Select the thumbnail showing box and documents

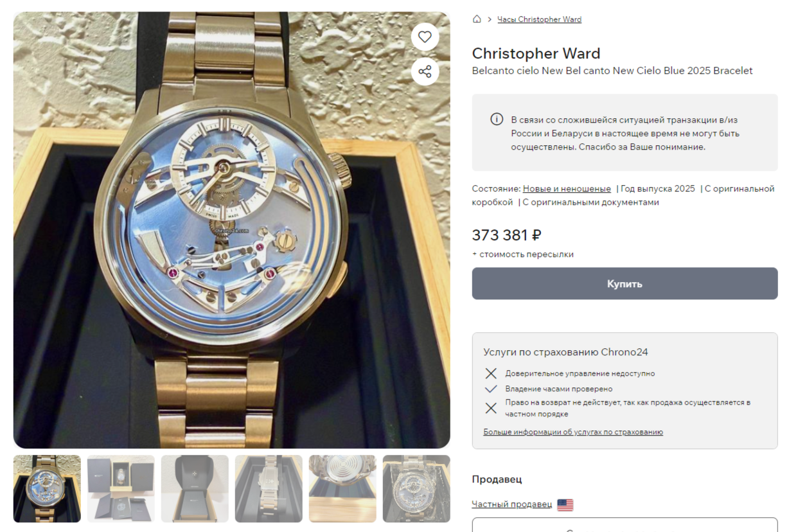(x=121, y=488)
